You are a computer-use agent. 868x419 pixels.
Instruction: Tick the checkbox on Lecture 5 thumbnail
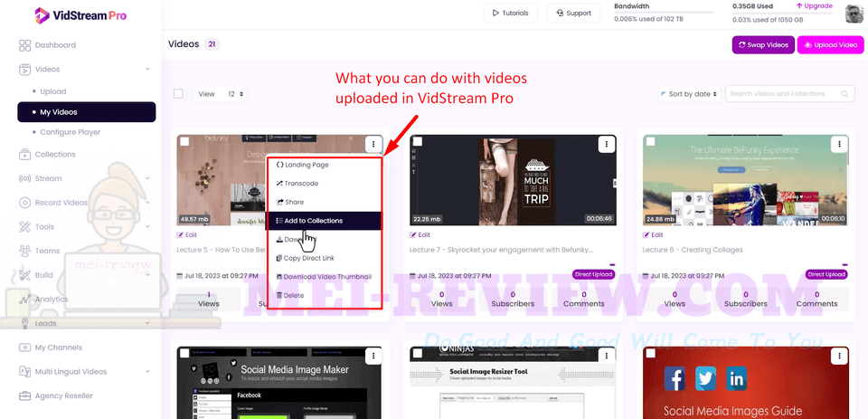click(184, 142)
